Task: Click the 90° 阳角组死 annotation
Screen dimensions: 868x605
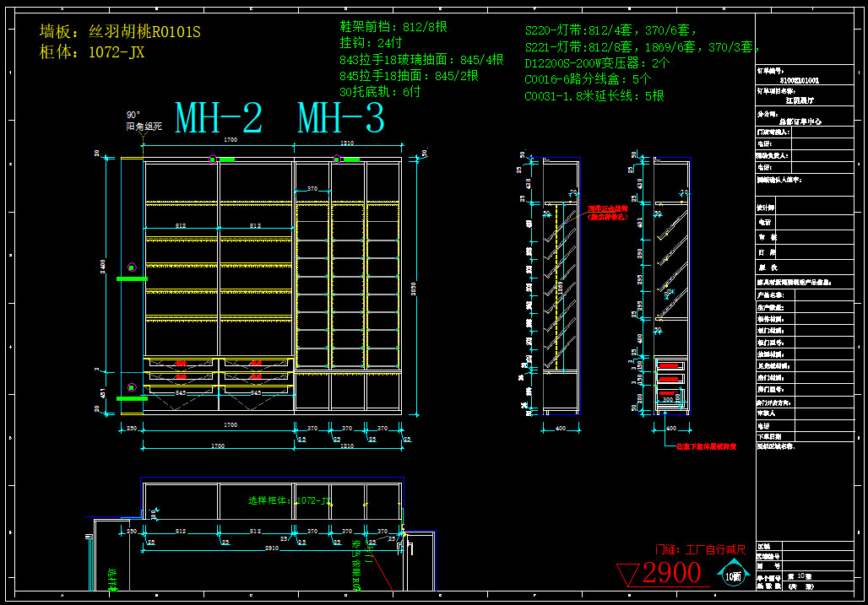Action: coord(144,121)
